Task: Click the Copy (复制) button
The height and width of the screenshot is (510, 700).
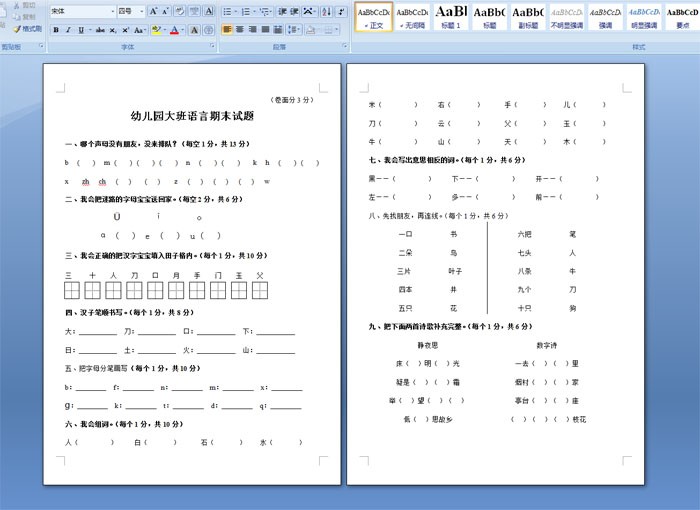Action: (x=24, y=17)
